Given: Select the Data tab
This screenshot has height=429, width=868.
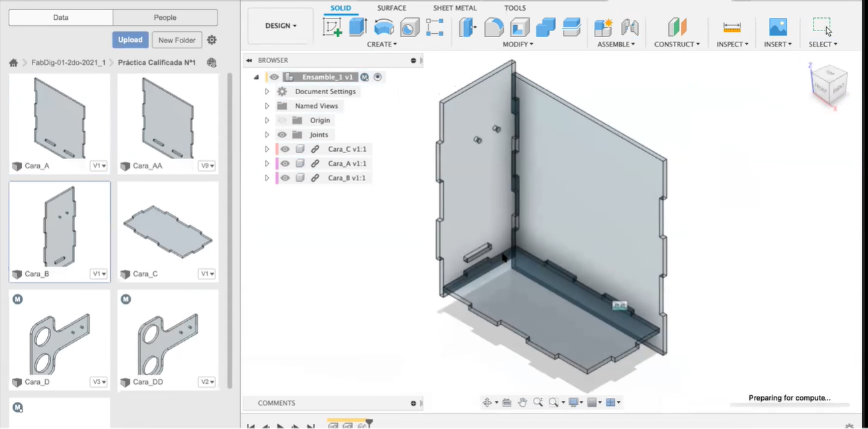Looking at the screenshot, I should pyautogui.click(x=61, y=18).
